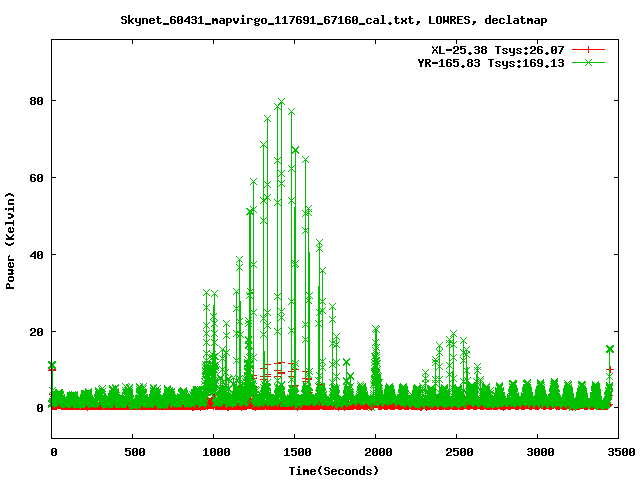Click the red XL legend line sample
640x480 pixels.
click(588, 50)
